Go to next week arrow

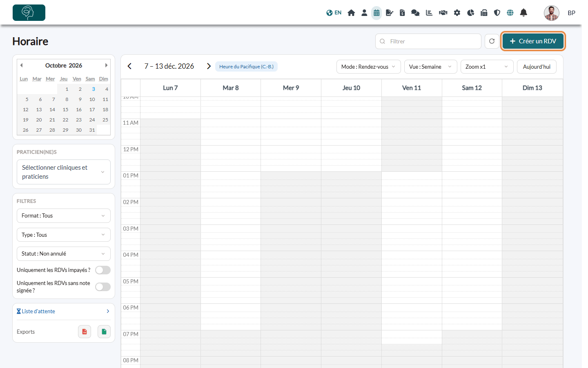(x=209, y=66)
